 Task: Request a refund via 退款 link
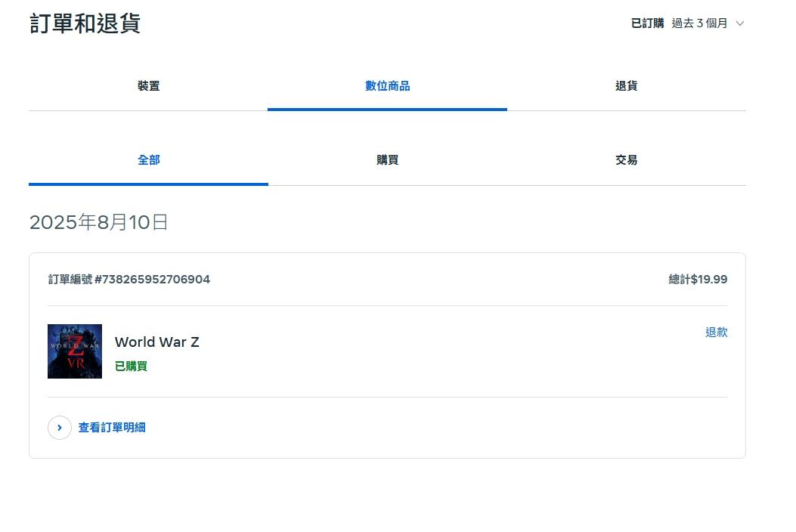pos(716,332)
